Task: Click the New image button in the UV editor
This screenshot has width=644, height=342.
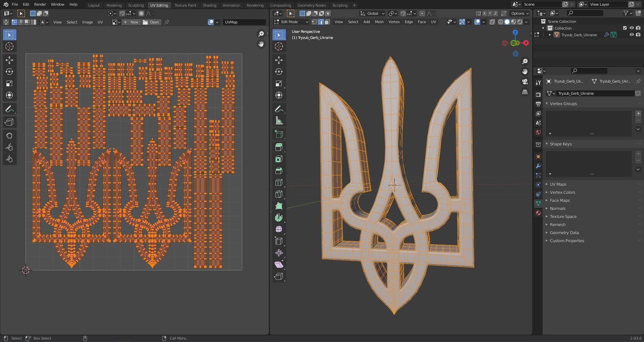Action: pyautogui.click(x=131, y=22)
